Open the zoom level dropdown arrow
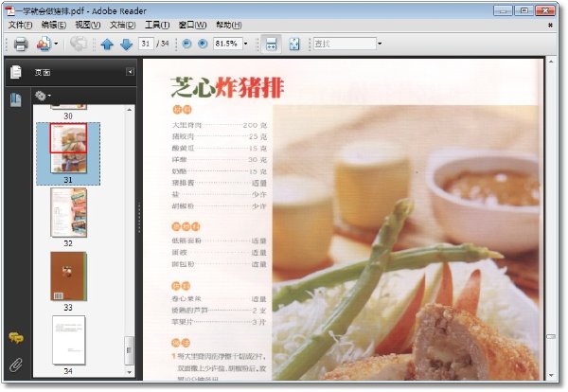Viewport: 568px width, 392px height. [245, 44]
